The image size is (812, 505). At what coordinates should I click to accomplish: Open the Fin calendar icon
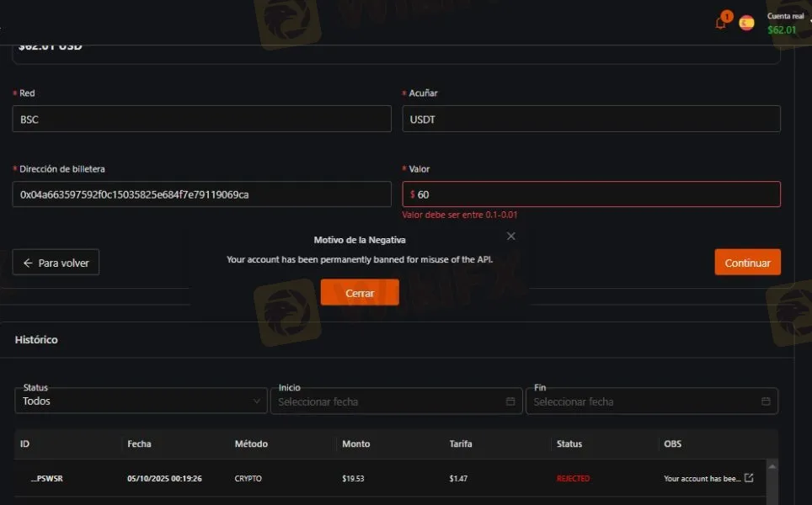tap(766, 401)
